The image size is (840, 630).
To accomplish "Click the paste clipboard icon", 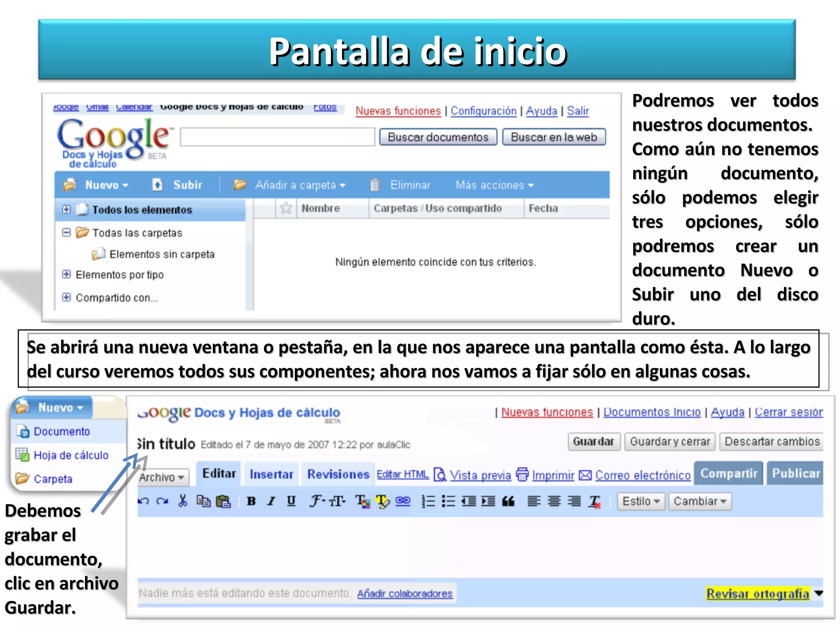I will (223, 501).
